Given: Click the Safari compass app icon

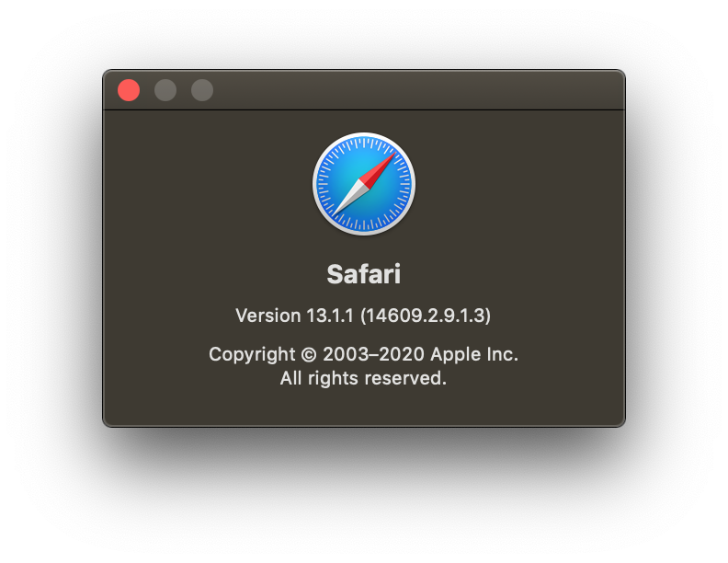Looking at the screenshot, I should [x=364, y=184].
